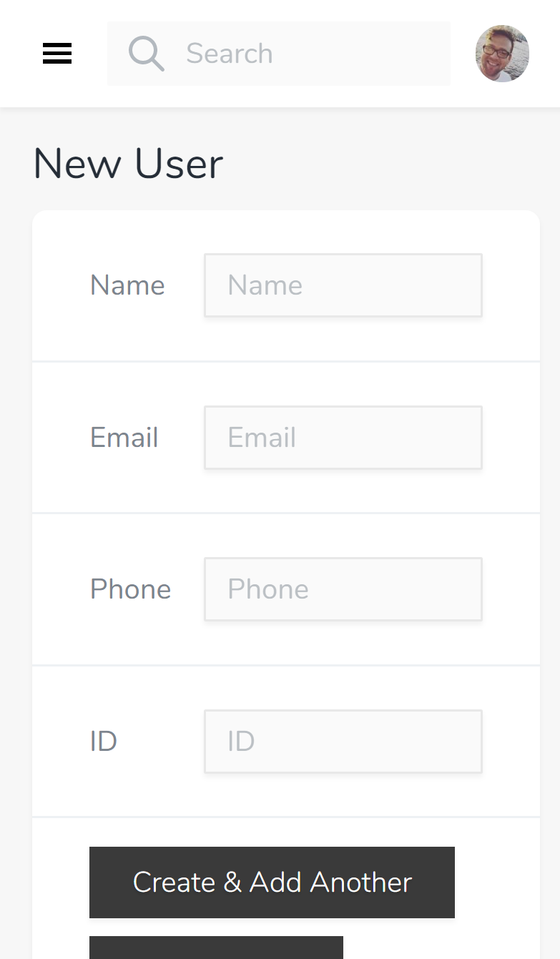The image size is (560, 959).
Task: Select the Phone label text
Action: click(130, 589)
